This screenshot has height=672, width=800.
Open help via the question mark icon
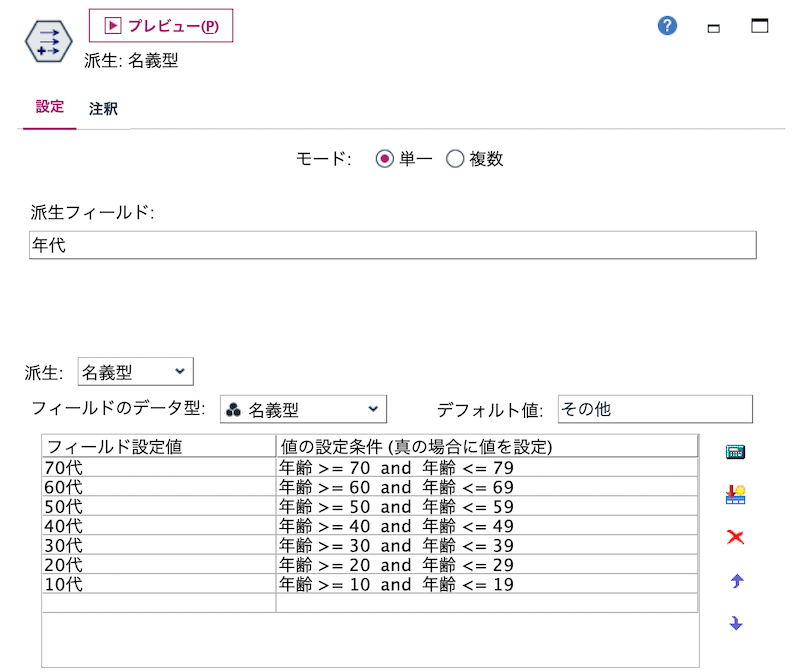tap(666, 26)
